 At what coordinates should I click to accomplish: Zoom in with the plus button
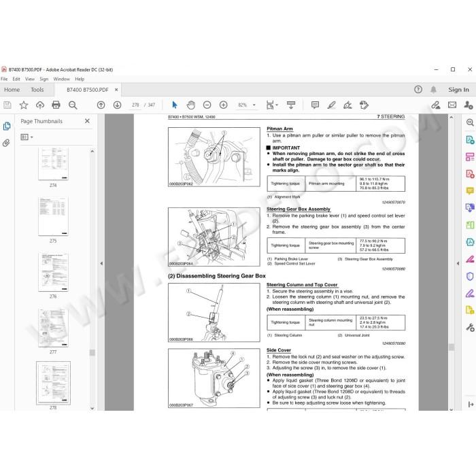224,105
